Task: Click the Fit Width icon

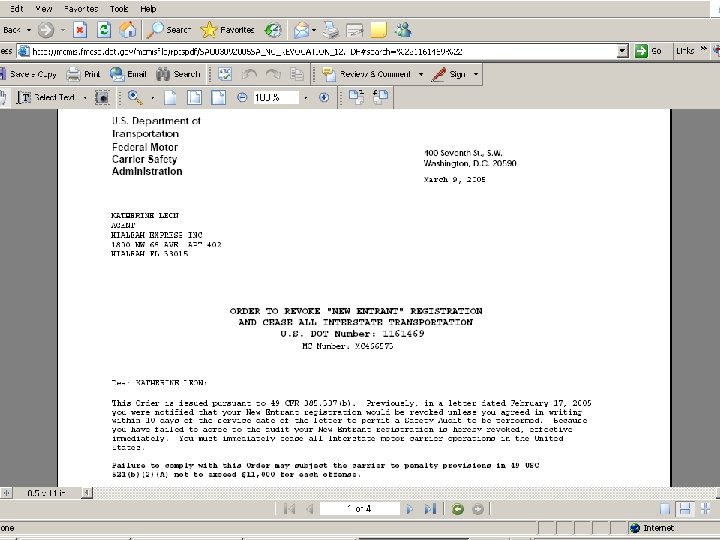Action: click(x=219, y=97)
